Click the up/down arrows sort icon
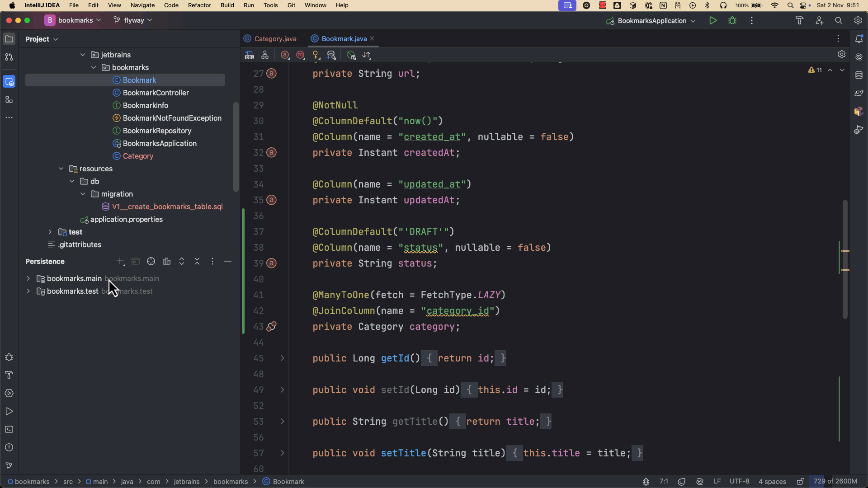This screenshot has height=488, width=868. point(367,55)
